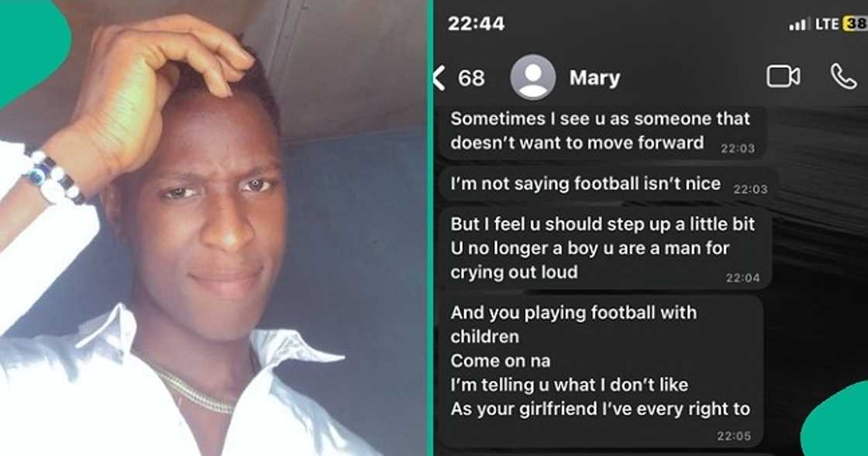Select the "playing football with children" message
The width and height of the screenshot is (868, 456).
tap(601, 371)
